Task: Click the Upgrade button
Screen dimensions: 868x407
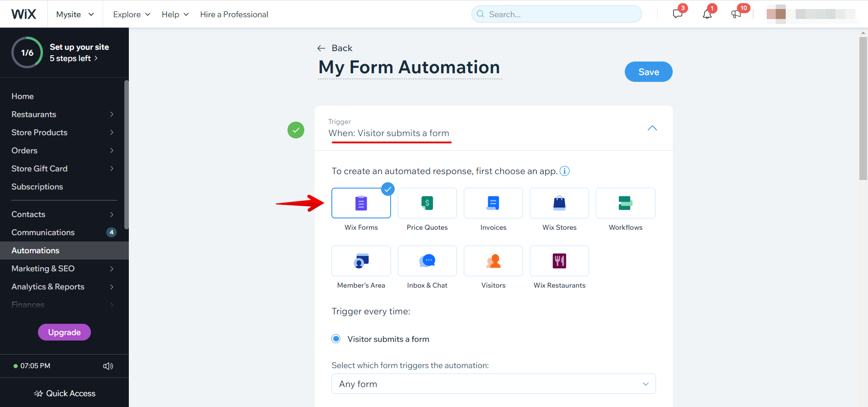Action: (64, 332)
